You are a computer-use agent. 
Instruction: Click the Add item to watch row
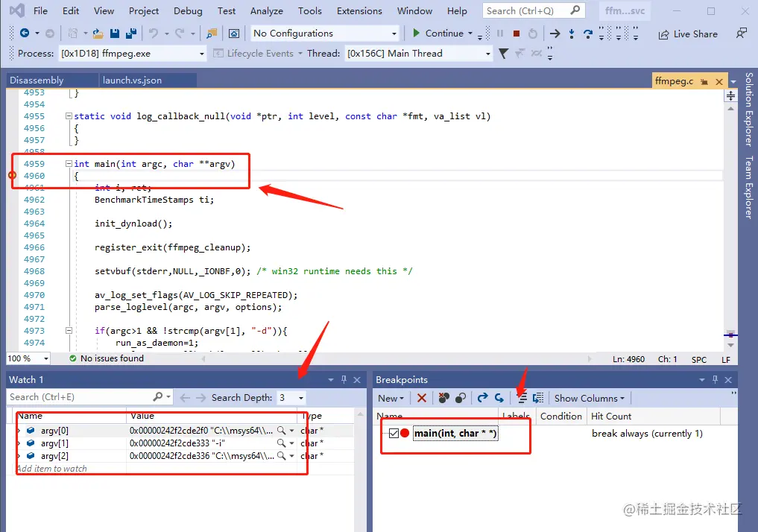point(180,468)
